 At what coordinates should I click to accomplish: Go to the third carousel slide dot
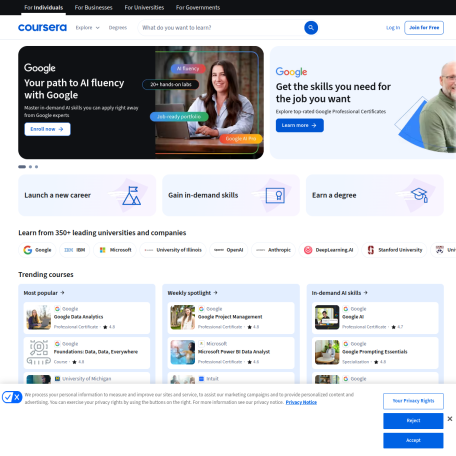[x=36, y=167]
